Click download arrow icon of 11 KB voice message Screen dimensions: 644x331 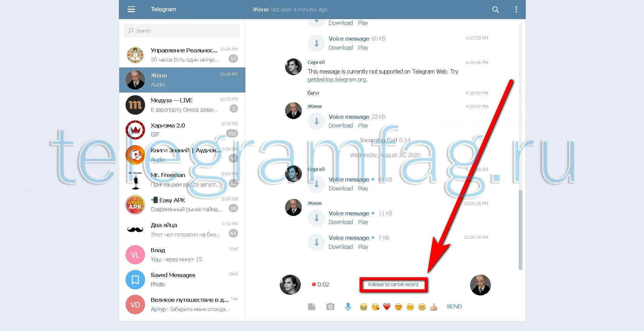pyautogui.click(x=316, y=218)
